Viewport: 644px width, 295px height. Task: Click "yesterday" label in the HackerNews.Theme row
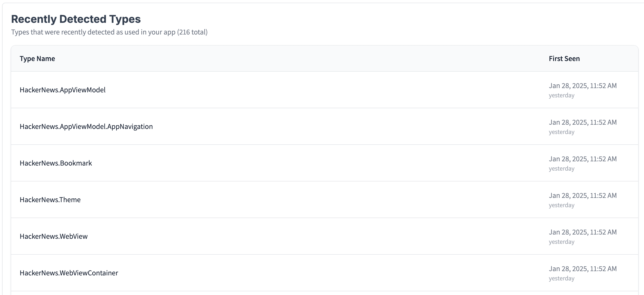pos(561,205)
